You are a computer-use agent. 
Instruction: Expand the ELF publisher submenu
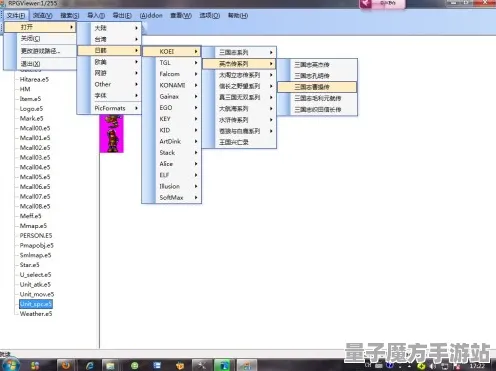[172, 175]
